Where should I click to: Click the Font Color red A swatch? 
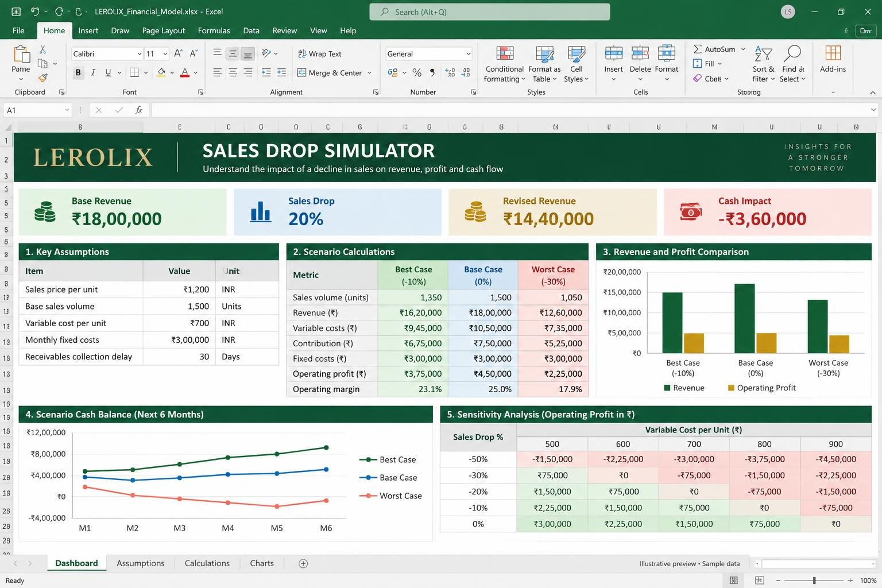pos(185,72)
